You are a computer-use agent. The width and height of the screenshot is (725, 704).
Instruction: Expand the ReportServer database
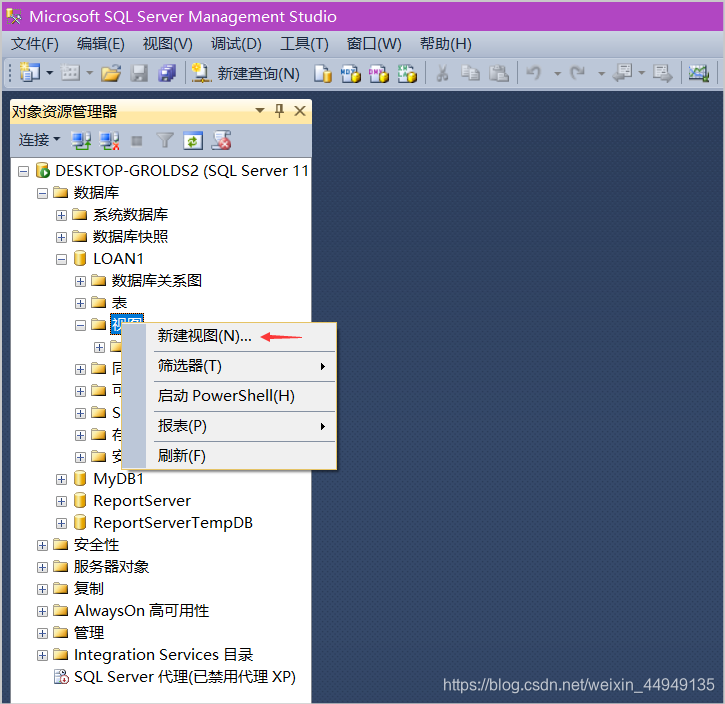point(61,502)
